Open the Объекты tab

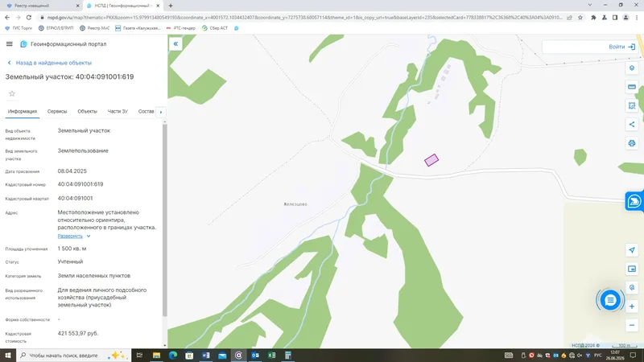(x=87, y=111)
